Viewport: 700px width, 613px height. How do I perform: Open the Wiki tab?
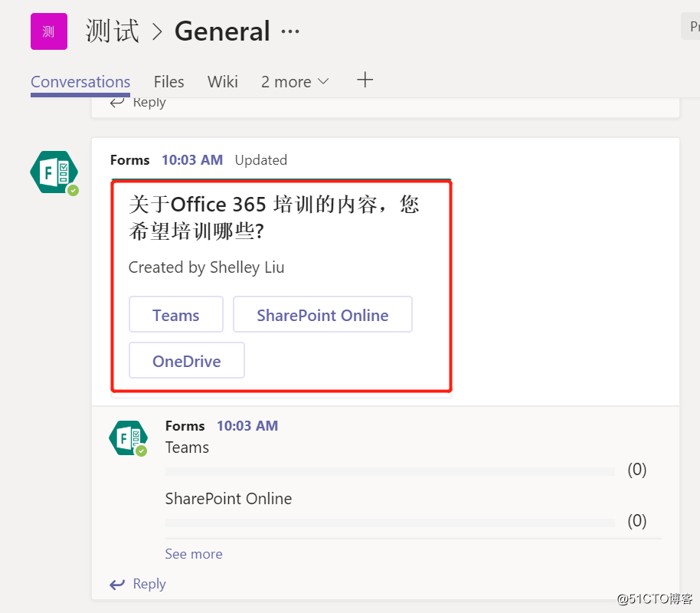[x=222, y=82]
